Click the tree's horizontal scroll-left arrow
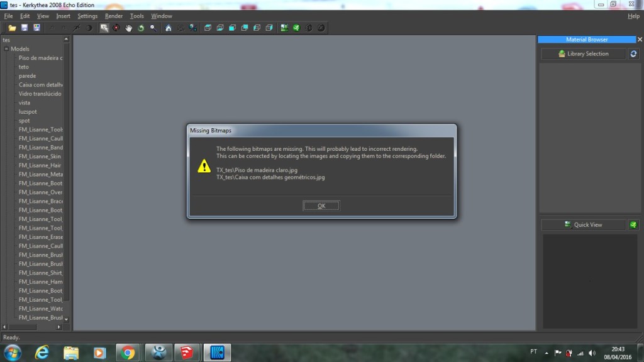 click(4, 327)
